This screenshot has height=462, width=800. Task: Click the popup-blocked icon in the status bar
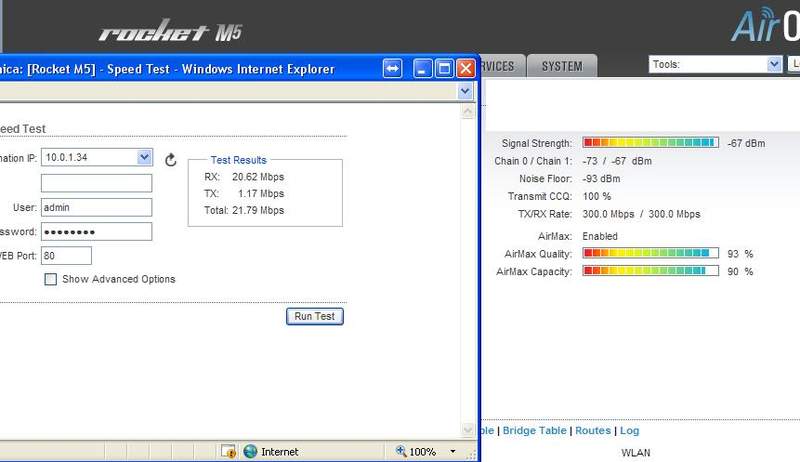pos(228,451)
